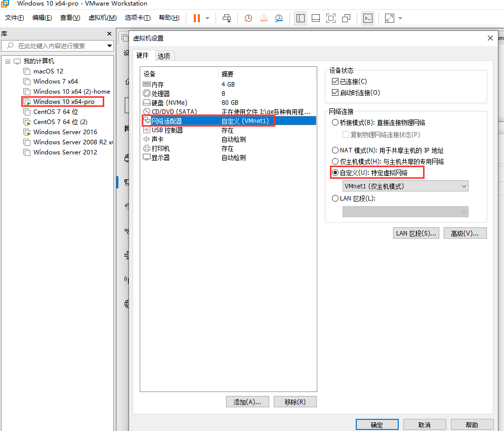
Task: Open the stretch display options arrow
Action: pyautogui.click(x=400, y=18)
